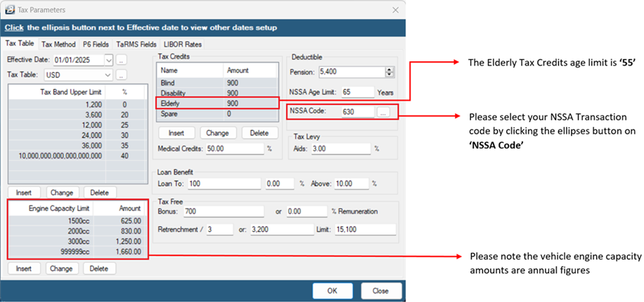Go to the LIBOR Rates tab

point(182,44)
